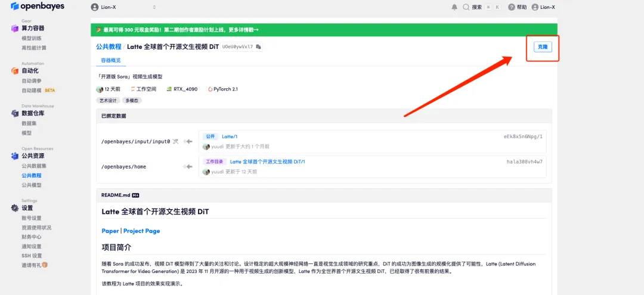The image size is (644, 295).
Task: Click the 自动化 sidebar icon
Action: click(15, 70)
